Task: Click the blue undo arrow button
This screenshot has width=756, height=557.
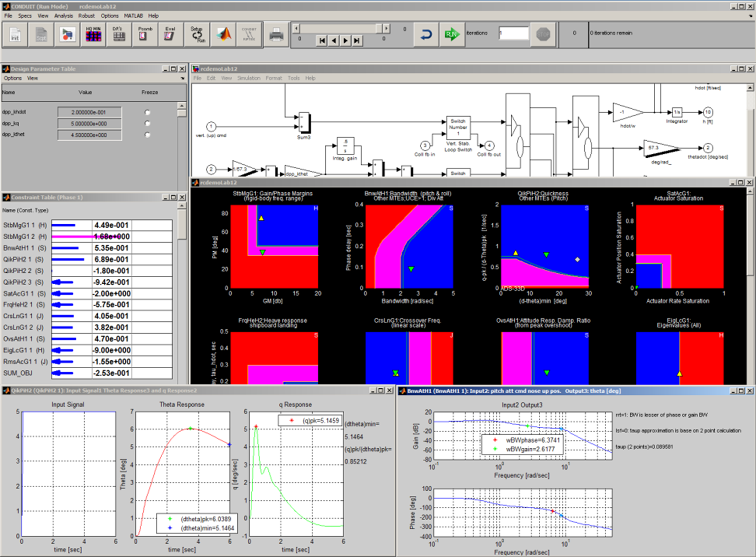Action: 425,34
